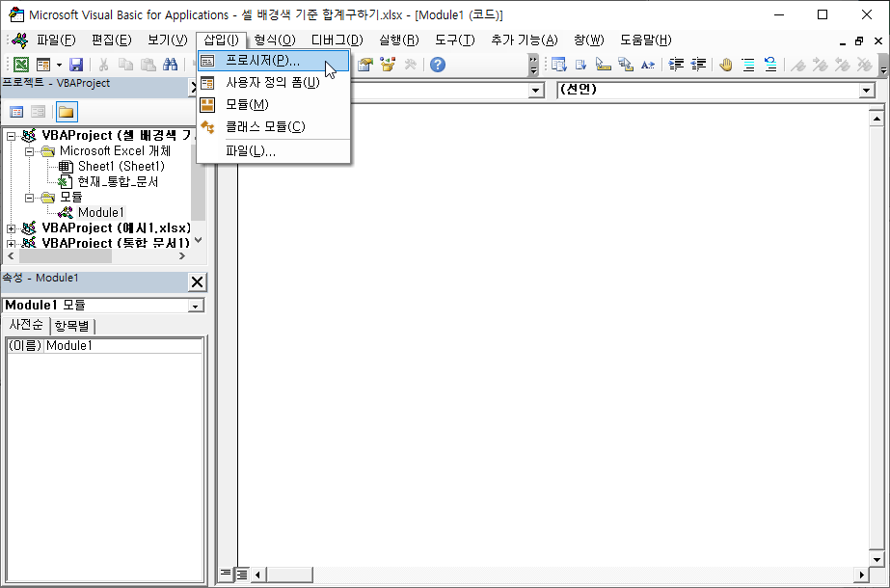Select 프로시저(P)... from the Insert menu
This screenshot has height=588, width=890.
pyautogui.click(x=274, y=61)
